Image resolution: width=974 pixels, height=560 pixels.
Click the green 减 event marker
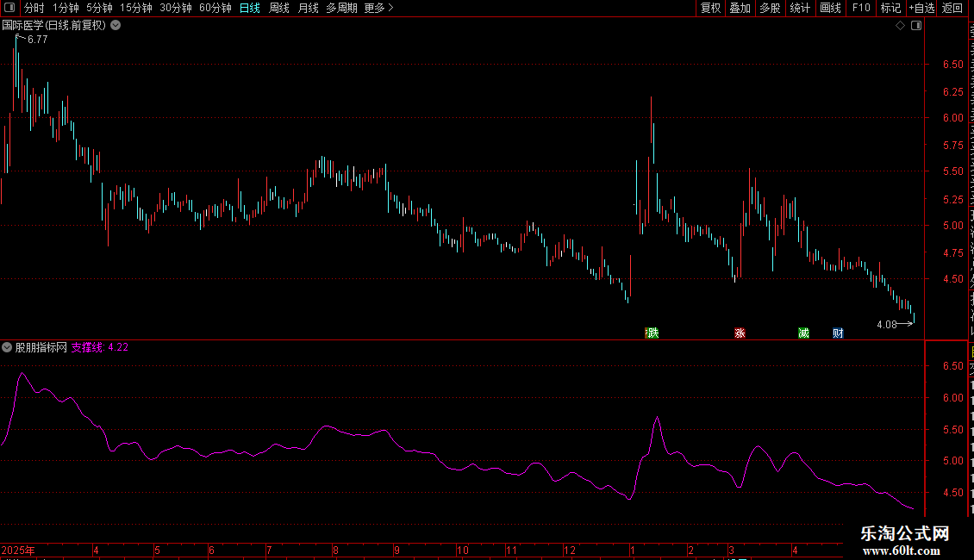pos(804,333)
